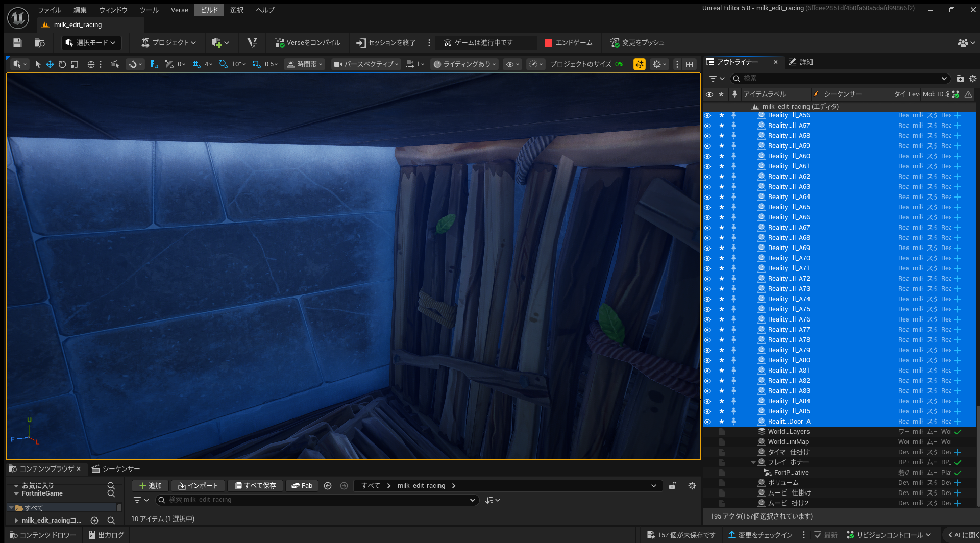Go back in content browser history
The height and width of the screenshot is (543, 980).
328,486
